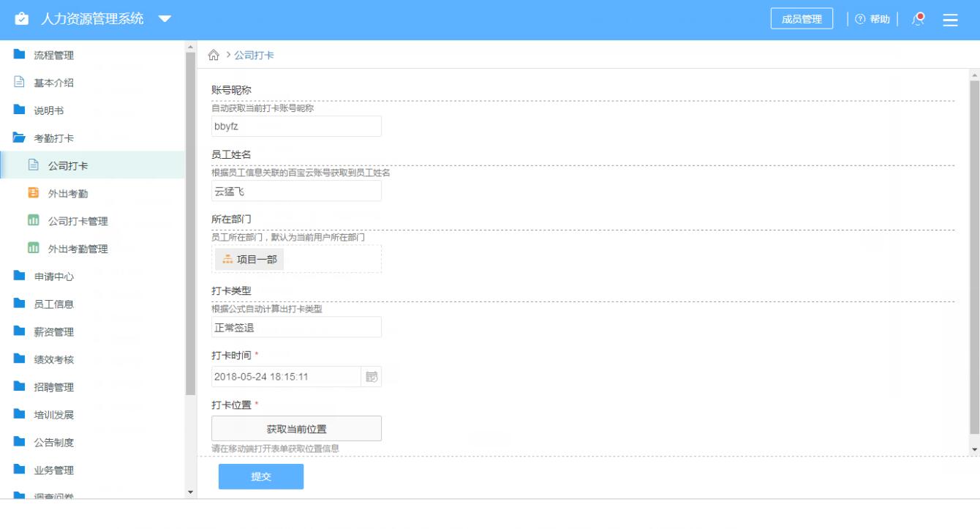Open 公司打卡管理 report
Image resolution: width=980 pixels, height=529 pixels.
point(92,221)
